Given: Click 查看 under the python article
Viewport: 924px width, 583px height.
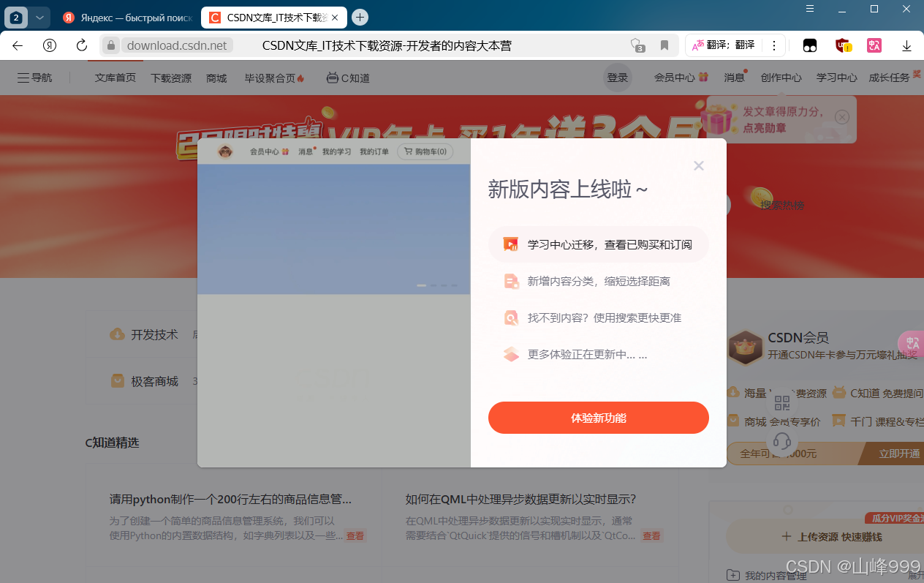Looking at the screenshot, I should point(355,535).
